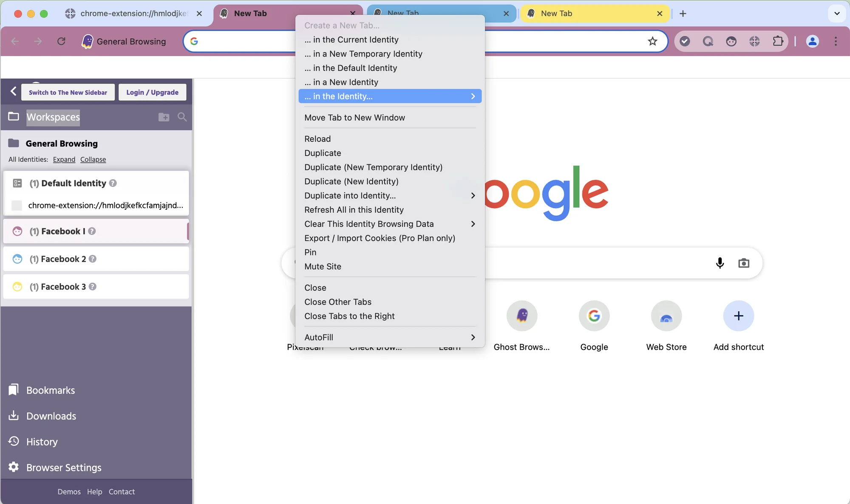Open a new tab with the plus button
Screen dimensions: 850x504
683,14
